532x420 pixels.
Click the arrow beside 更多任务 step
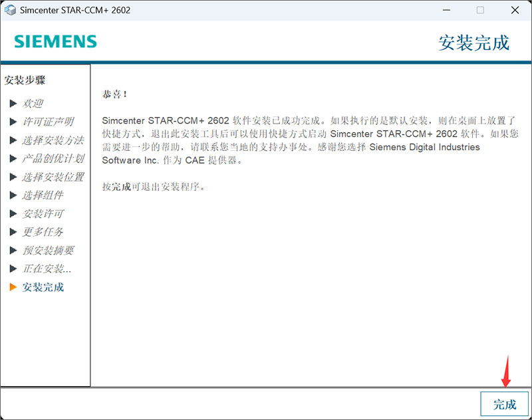click(x=13, y=232)
